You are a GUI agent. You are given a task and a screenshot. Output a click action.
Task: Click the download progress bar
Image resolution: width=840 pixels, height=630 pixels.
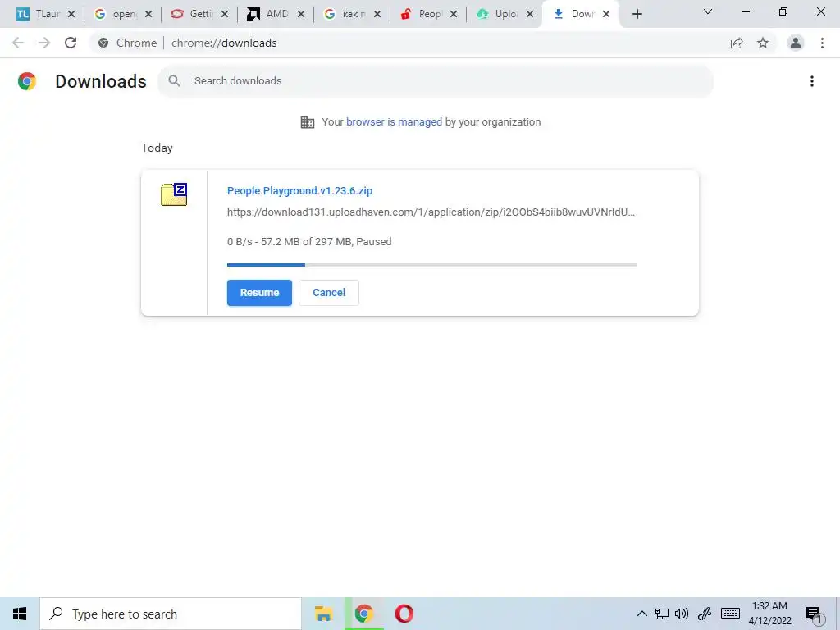(x=431, y=265)
